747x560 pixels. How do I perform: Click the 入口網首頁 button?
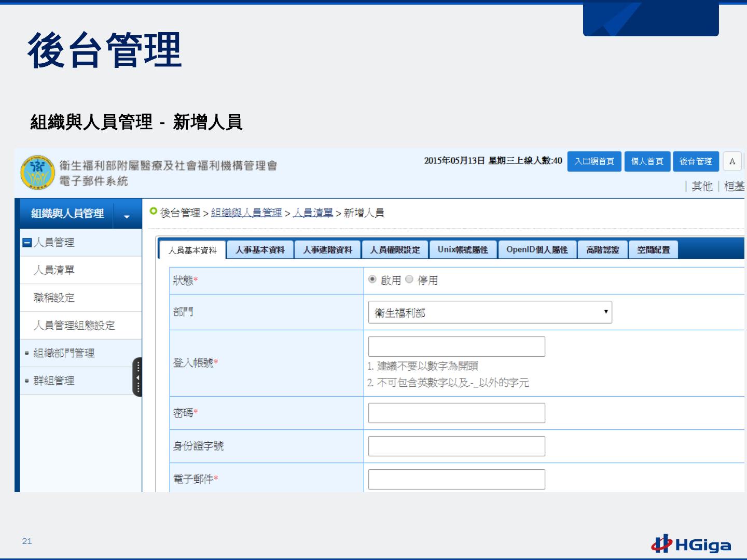pos(594,161)
